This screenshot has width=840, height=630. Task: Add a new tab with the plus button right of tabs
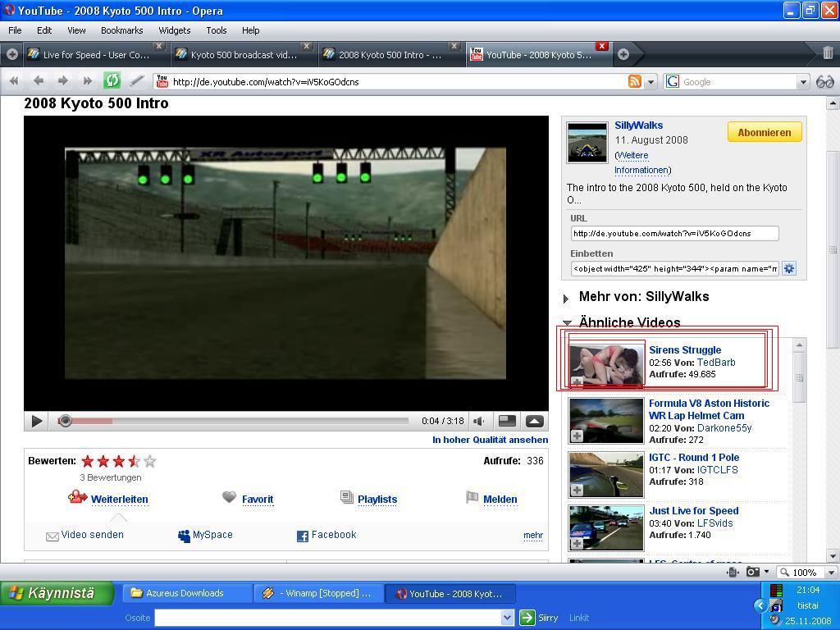[x=623, y=54]
